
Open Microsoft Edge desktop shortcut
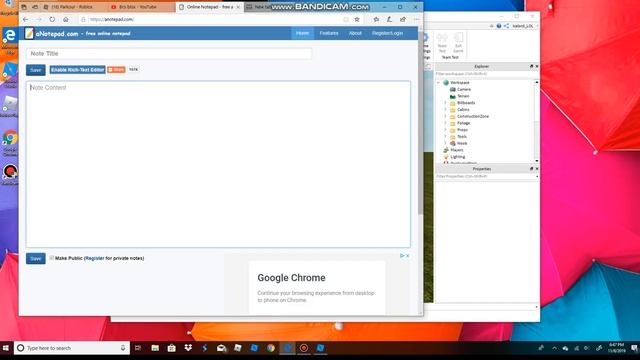(x=9, y=41)
